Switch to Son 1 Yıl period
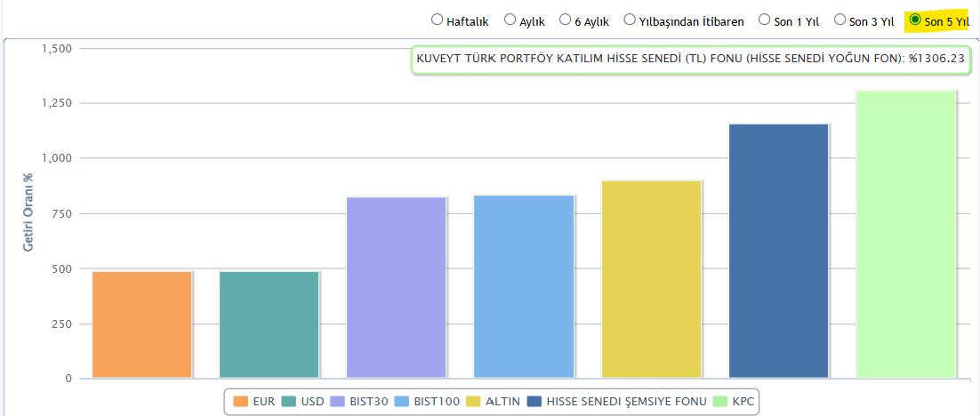The image size is (980, 416). pos(764,20)
